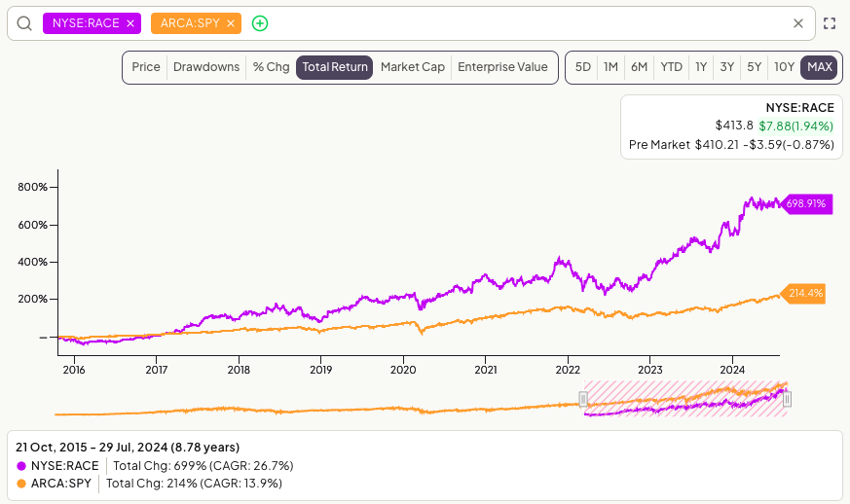Click the search magnifier icon

pos(24,23)
